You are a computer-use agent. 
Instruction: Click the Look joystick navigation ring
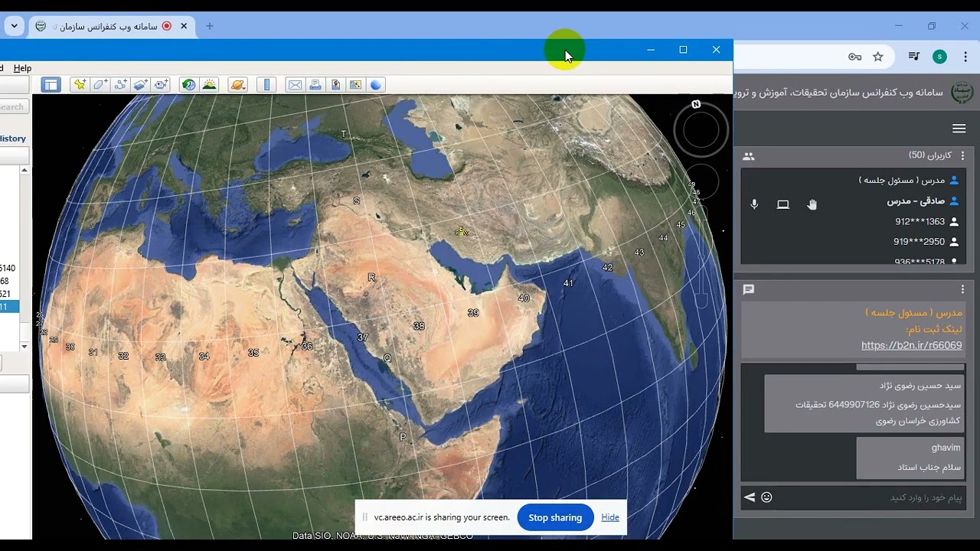click(701, 130)
